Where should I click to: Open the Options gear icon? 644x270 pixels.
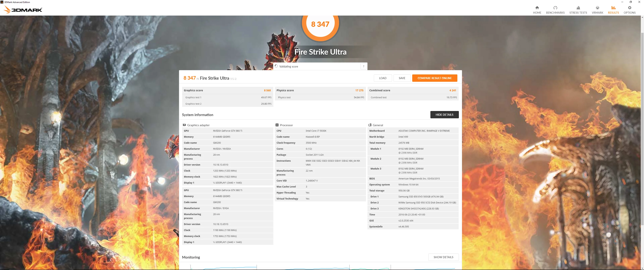click(x=630, y=8)
